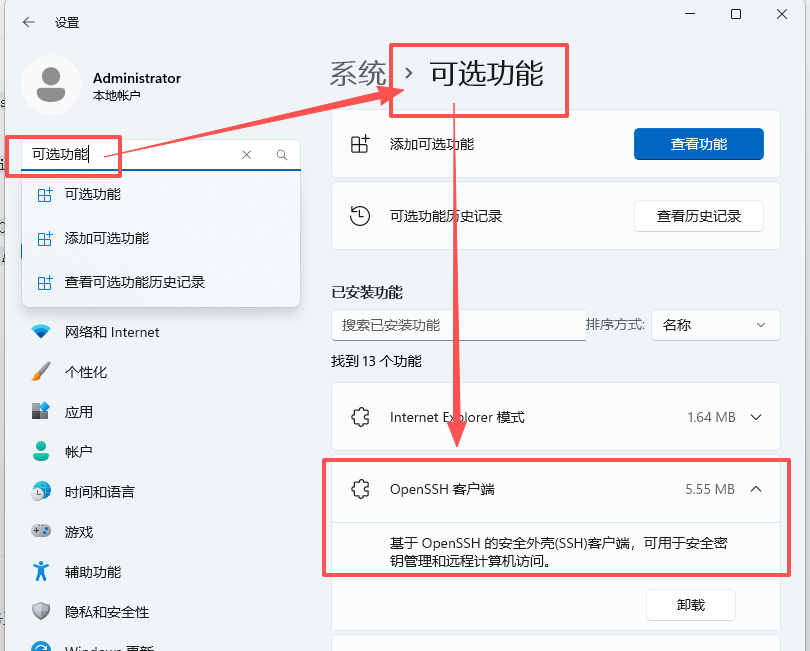Viewport: 810px width, 651px height.
Task: Click the OpenSSH 客户端 puzzle icon
Action: [x=360, y=489]
